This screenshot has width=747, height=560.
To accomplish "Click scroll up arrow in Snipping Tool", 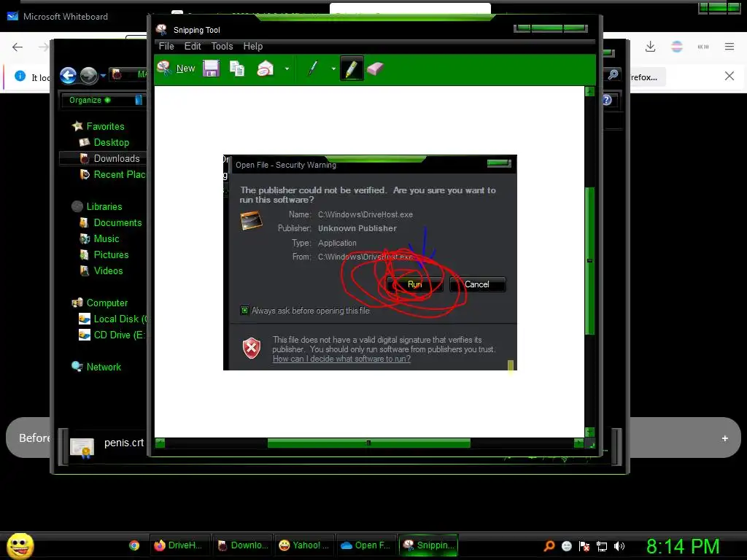I will point(589,91).
